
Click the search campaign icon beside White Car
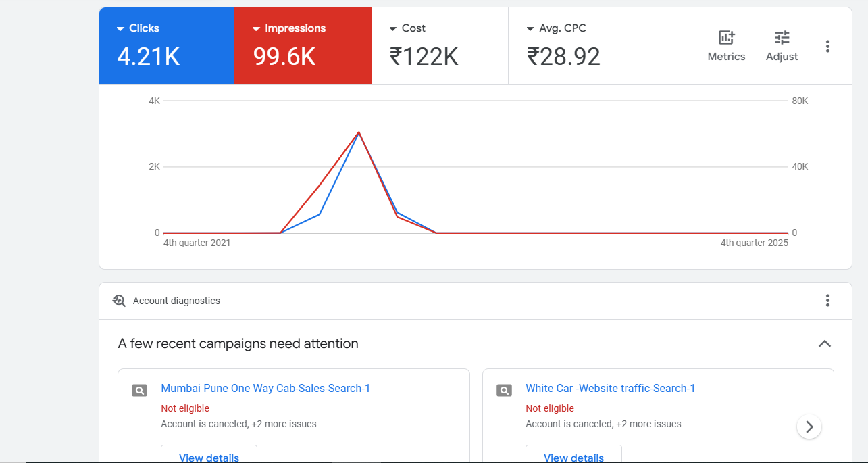(x=504, y=390)
